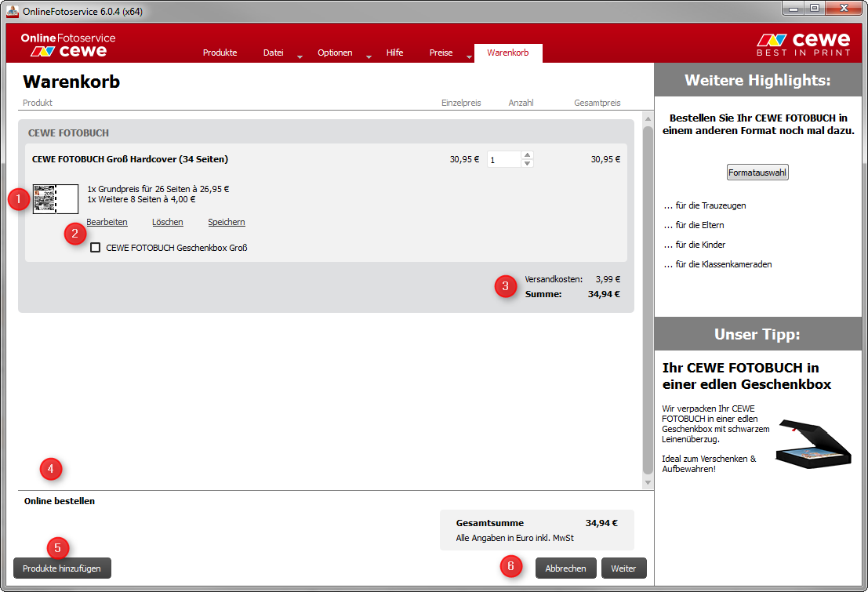Click the CEWE Fotobuch preview thumbnail

[55, 199]
